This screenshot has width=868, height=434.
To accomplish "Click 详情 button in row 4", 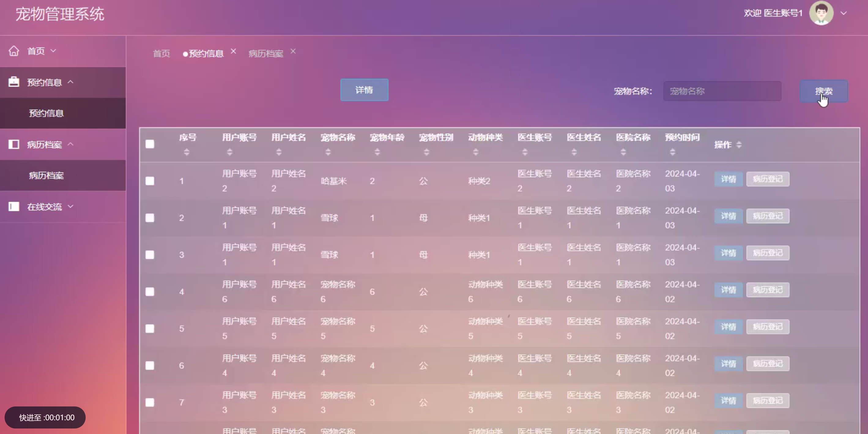I will click(728, 290).
